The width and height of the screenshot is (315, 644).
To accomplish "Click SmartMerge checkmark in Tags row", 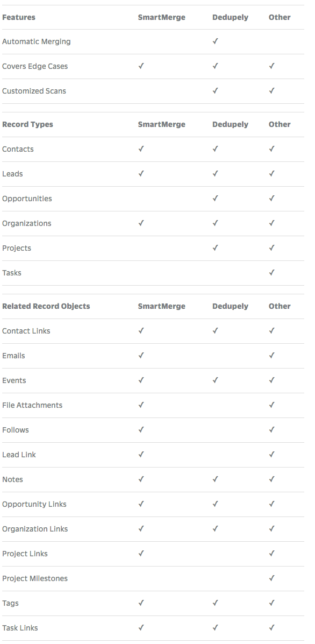I will click(x=141, y=603).
